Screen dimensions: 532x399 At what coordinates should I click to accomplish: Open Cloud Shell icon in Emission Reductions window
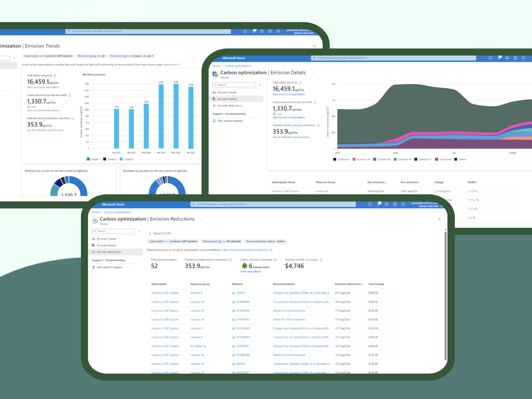pyautogui.click(x=370, y=204)
